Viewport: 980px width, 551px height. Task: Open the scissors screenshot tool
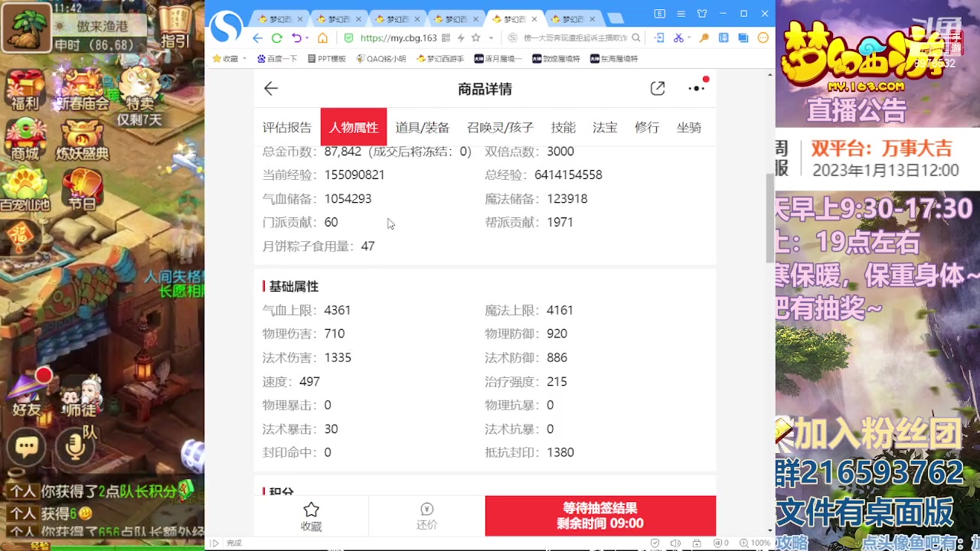tap(677, 37)
